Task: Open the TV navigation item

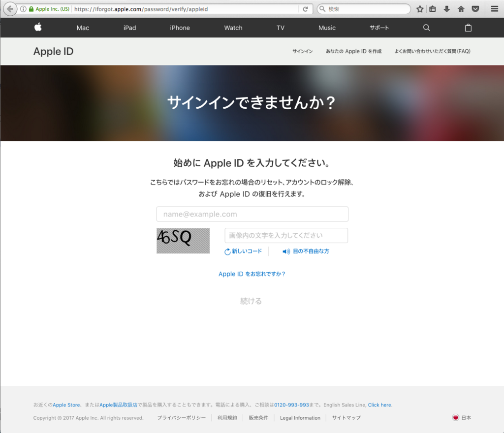Action: point(281,28)
